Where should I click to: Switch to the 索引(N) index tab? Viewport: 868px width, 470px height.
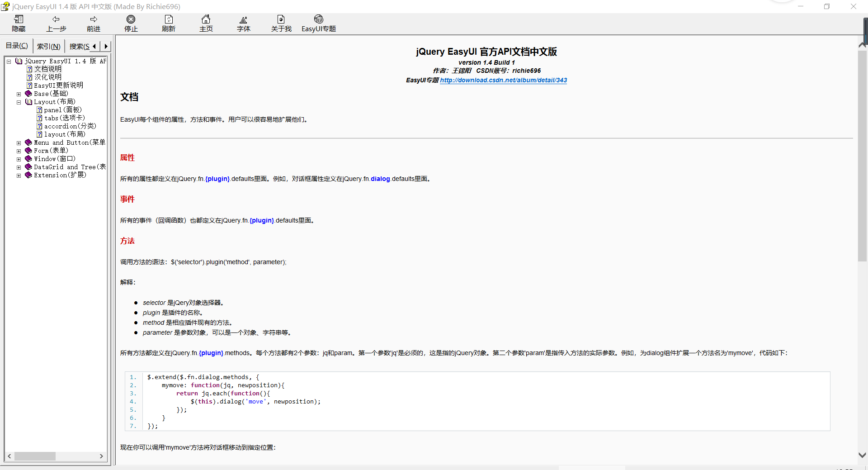(x=48, y=46)
